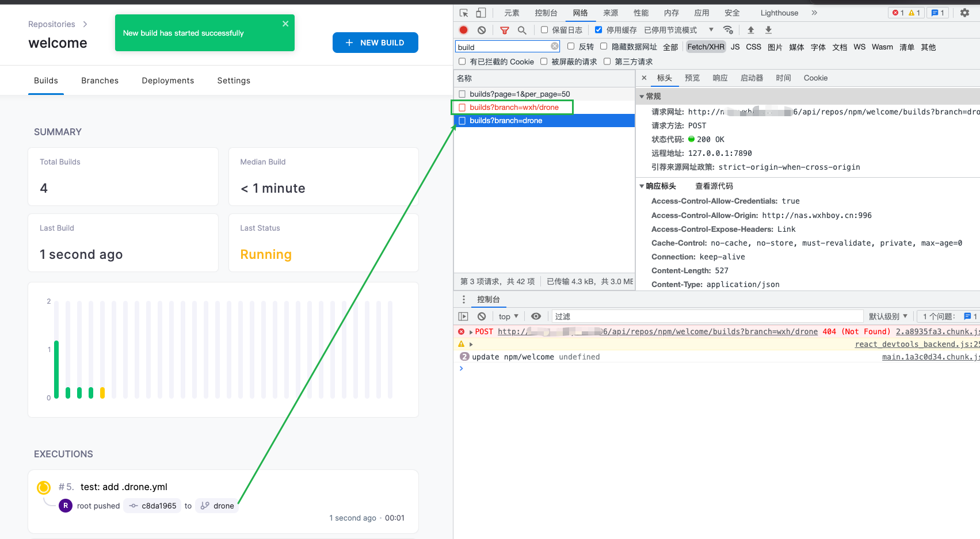The image size is (980, 539).
Task: Toggle device toolbar emulation icon
Action: click(x=481, y=13)
